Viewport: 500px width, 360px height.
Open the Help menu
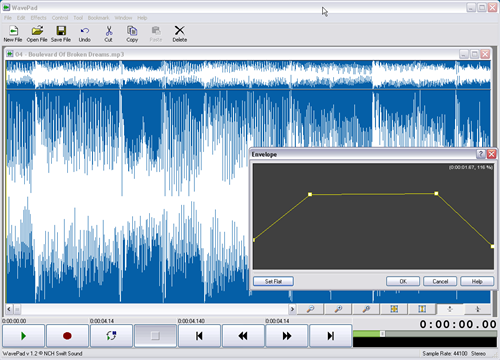(142, 18)
